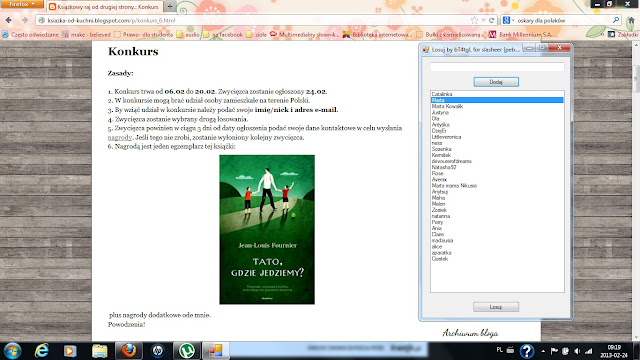
Task: Open the make - believed bookmark
Action: tap(86, 35)
